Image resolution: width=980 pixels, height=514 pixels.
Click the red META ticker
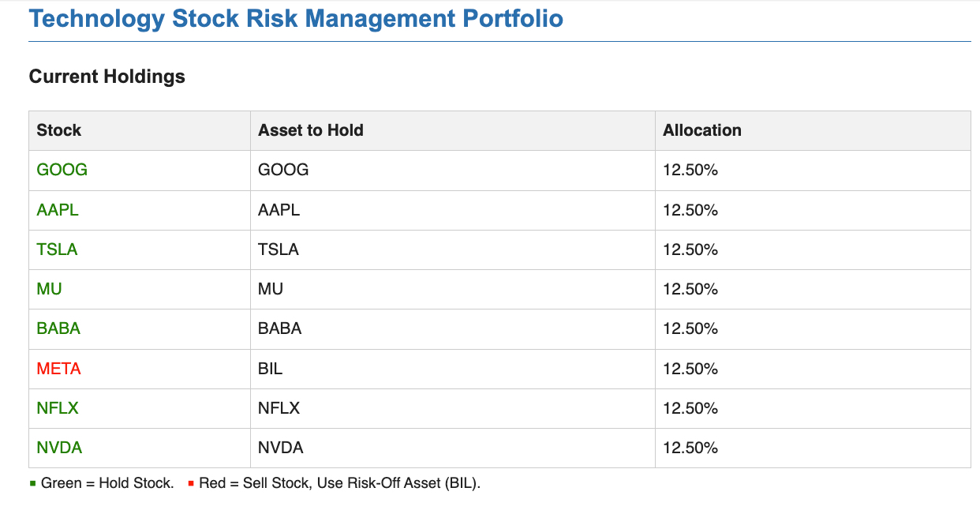coord(58,369)
